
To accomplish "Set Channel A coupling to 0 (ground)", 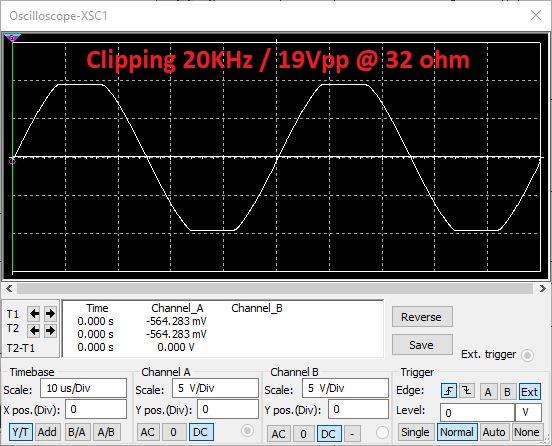I will pos(174,432).
